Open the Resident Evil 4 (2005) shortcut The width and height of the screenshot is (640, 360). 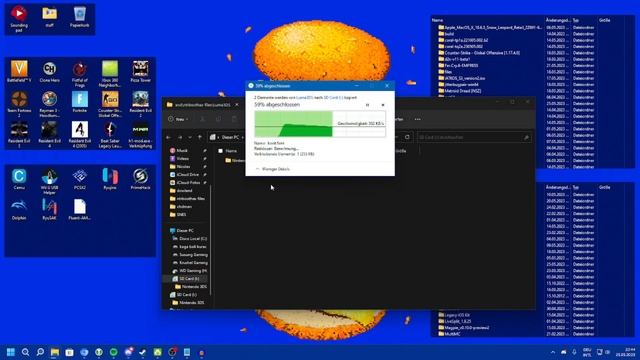pos(80,134)
